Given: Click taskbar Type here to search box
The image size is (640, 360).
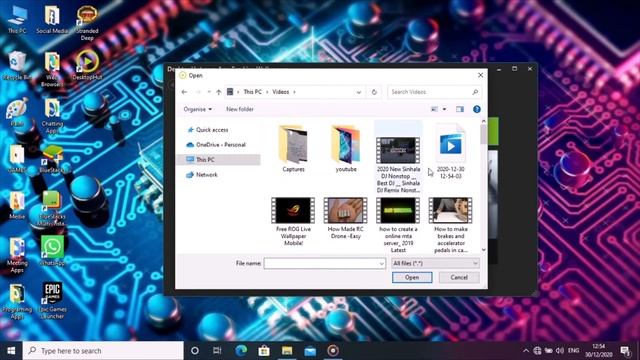Looking at the screenshot, I should coord(103,351).
